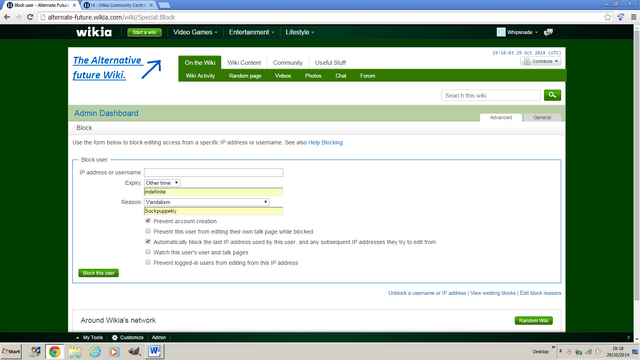Enable prevent editing own talk page checkbox
Viewport: 640px width, 360px height.
point(148,231)
